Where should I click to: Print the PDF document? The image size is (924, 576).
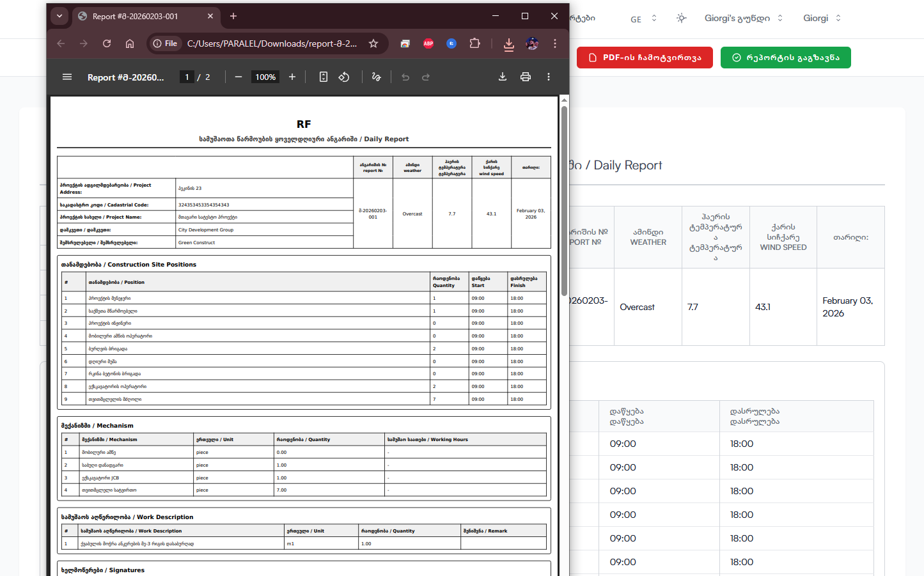[x=526, y=77]
